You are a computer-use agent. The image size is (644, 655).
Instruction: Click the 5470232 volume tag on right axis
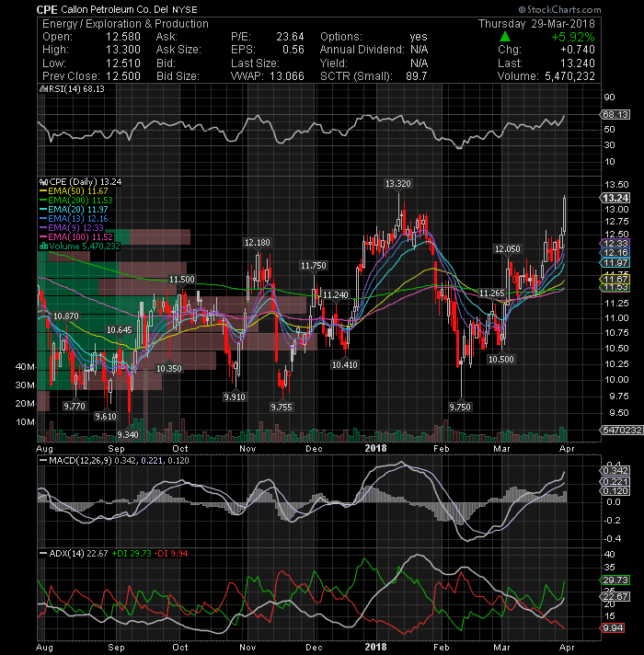pyautogui.click(x=621, y=430)
